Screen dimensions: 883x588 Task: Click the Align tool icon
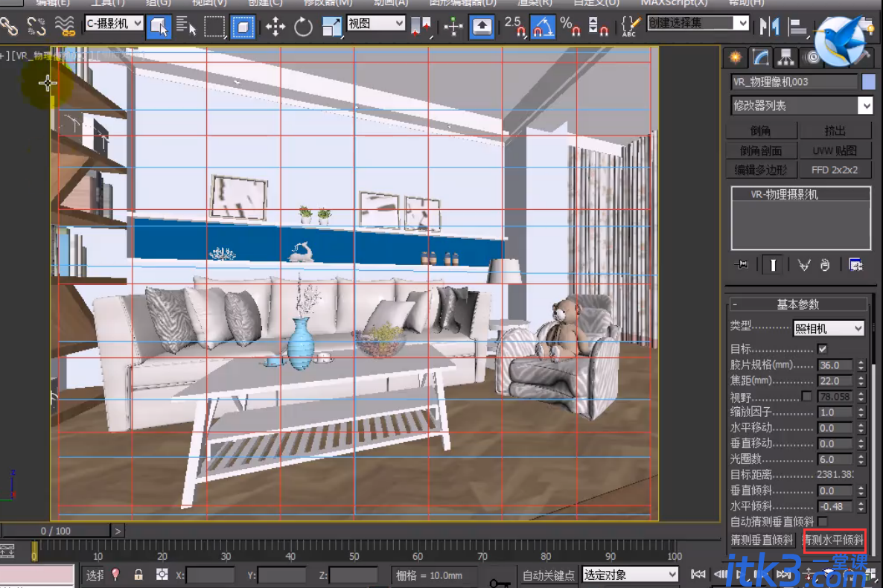(x=797, y=26)
